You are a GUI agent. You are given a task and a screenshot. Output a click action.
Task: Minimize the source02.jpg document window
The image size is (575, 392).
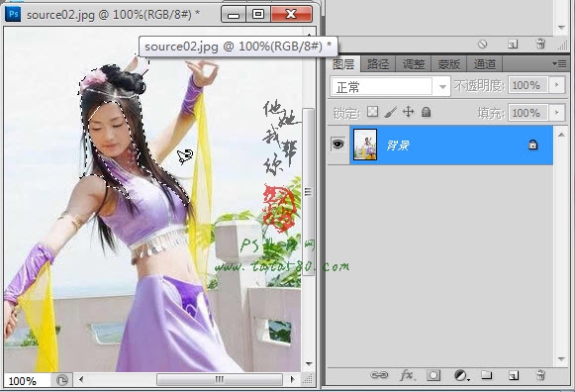(x=234, y=14)
